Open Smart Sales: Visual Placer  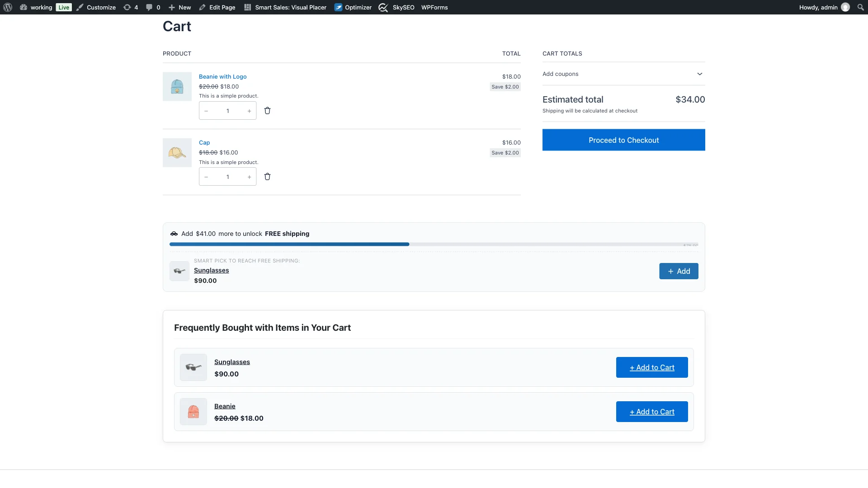(285, 7)
